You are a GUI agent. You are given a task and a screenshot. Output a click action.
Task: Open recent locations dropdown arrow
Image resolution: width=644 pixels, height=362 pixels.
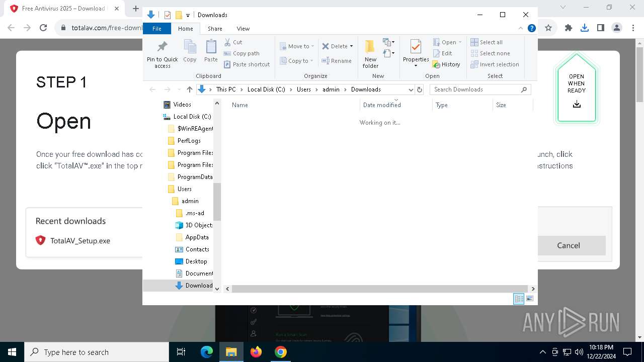[x=179, y=89]
